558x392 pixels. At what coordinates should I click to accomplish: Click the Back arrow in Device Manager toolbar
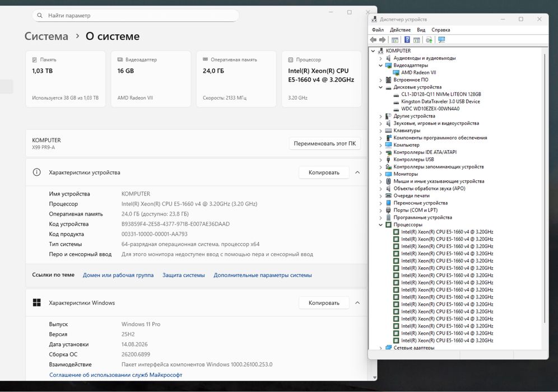373,40
